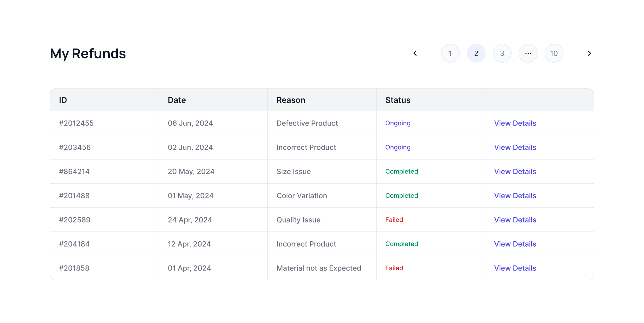Click the Defective Product reason
This screenshot has height=323, width=644.
coord(307,123)
